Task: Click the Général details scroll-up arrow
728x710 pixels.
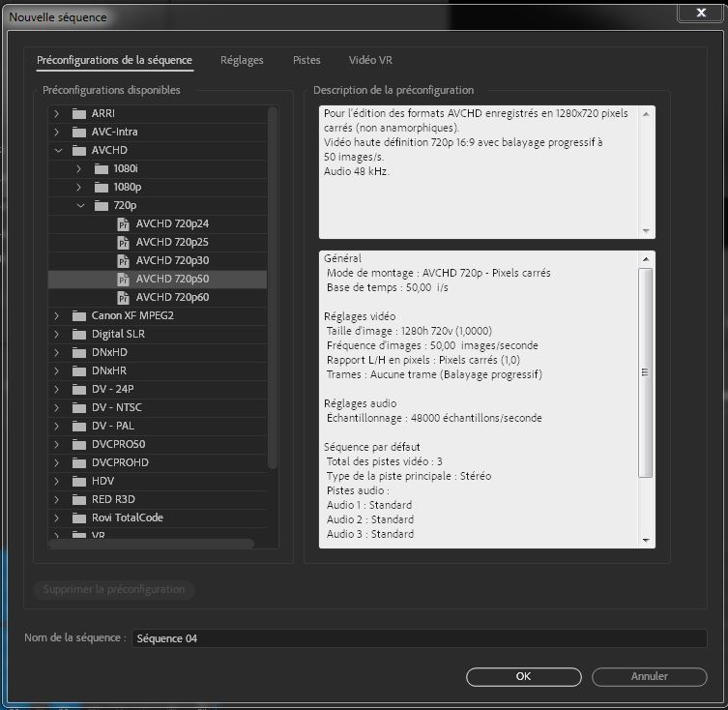Action: 646,259
